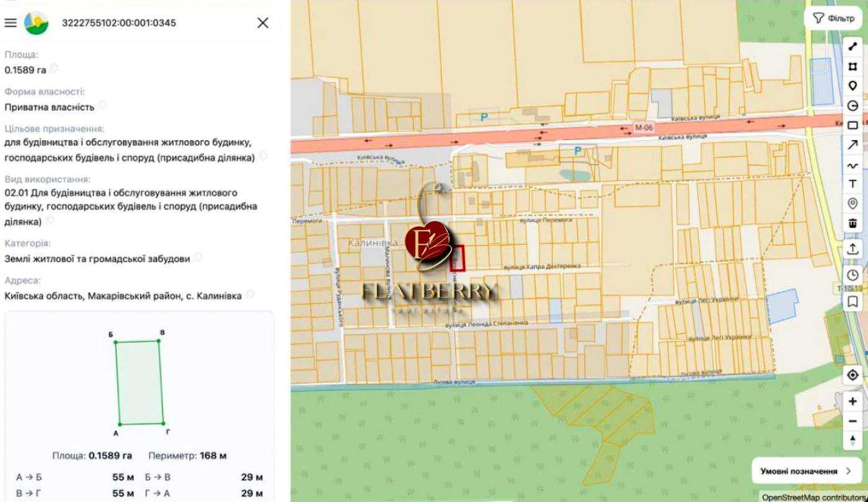
Task: Close the parcel info panel
Action: pos(263,23)
